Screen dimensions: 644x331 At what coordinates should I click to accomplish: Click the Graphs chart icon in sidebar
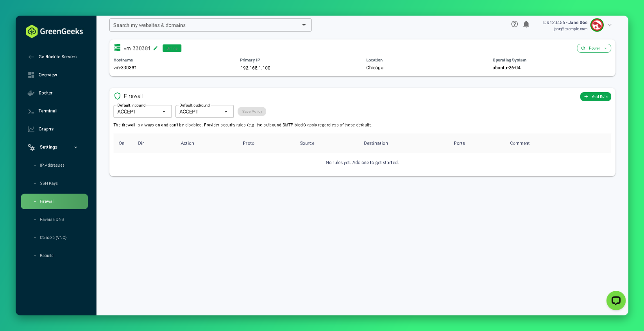pyautogui.click(x=31, y=129)
